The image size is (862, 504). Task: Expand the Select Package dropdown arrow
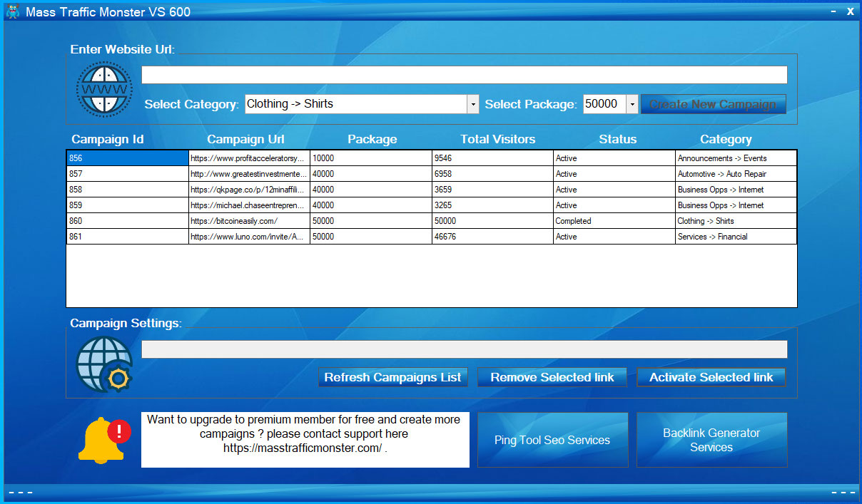coord(632,104)
